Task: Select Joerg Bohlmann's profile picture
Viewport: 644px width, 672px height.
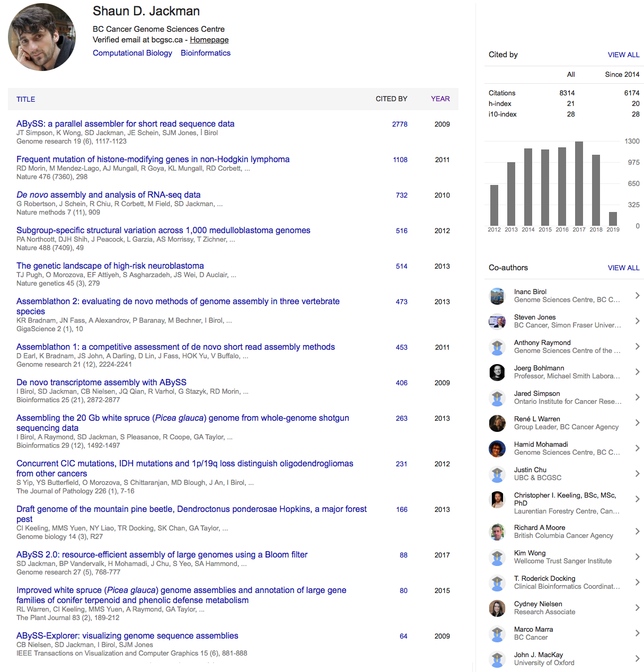Action: (x=497, y=372)
